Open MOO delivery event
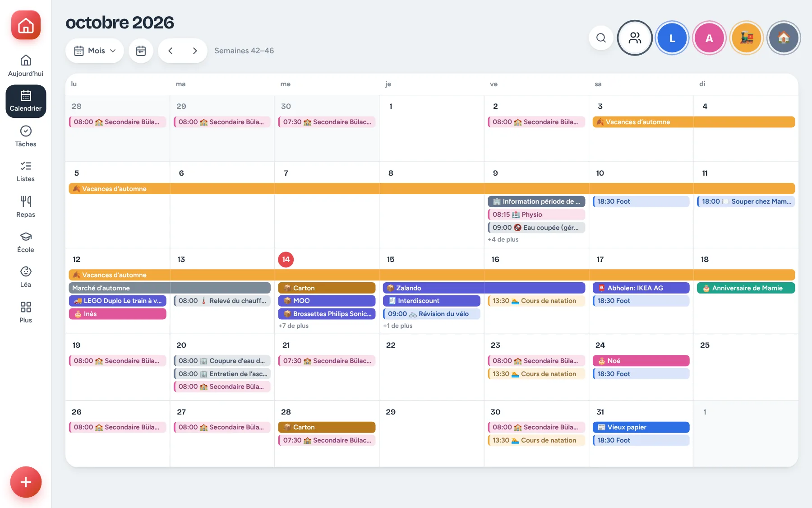This screenshot has width=812, height=508. [327, 301]
